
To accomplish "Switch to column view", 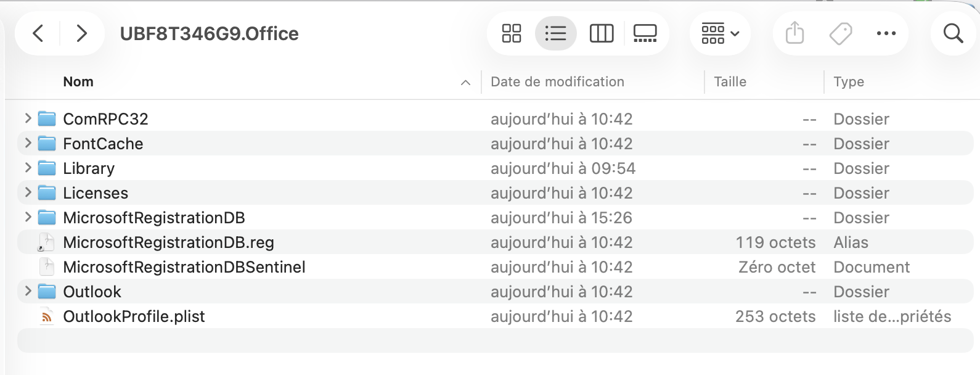I will pos(602,33).
